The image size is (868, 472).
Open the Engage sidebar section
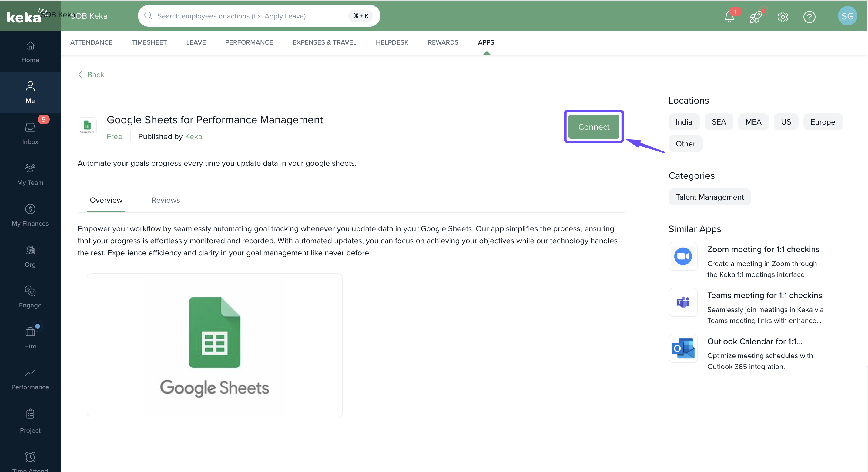tap(30, 297)
